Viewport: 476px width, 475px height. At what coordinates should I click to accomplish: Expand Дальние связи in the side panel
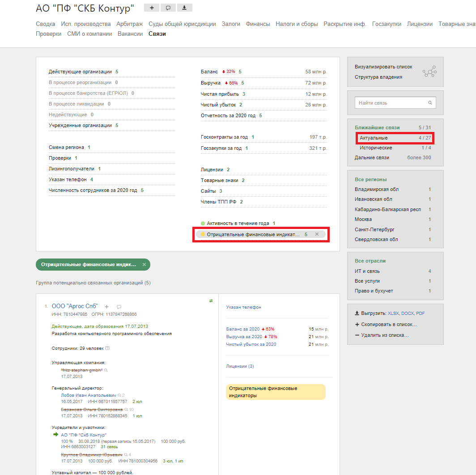[x=372, y=157]
